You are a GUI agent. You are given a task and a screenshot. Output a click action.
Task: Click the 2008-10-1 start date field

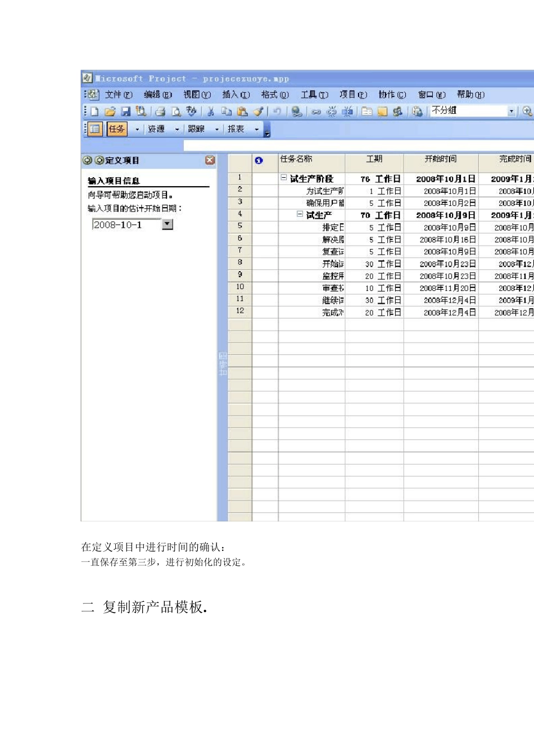coord(127,224)
